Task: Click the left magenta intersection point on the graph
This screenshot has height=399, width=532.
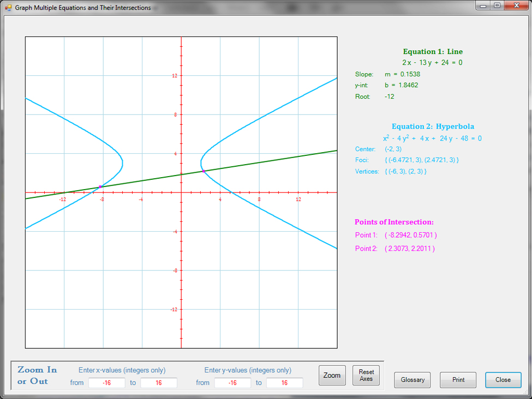Action: (100, 187)
